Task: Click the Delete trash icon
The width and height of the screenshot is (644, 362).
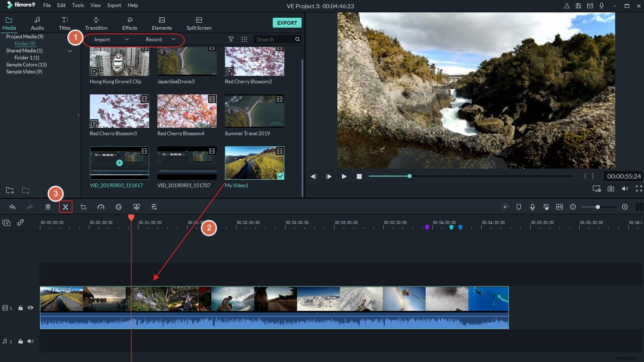Action: (x=48, y=207)
